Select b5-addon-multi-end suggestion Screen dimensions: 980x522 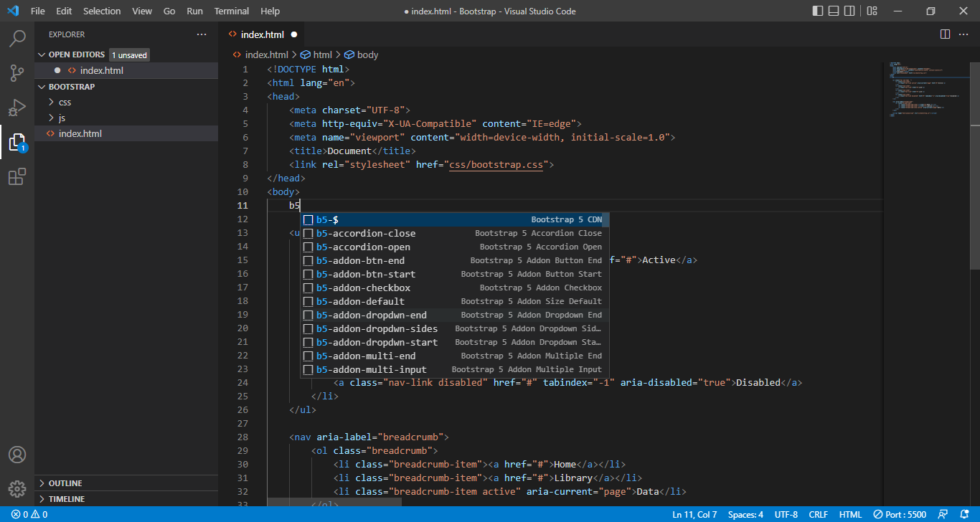[454, 356]
